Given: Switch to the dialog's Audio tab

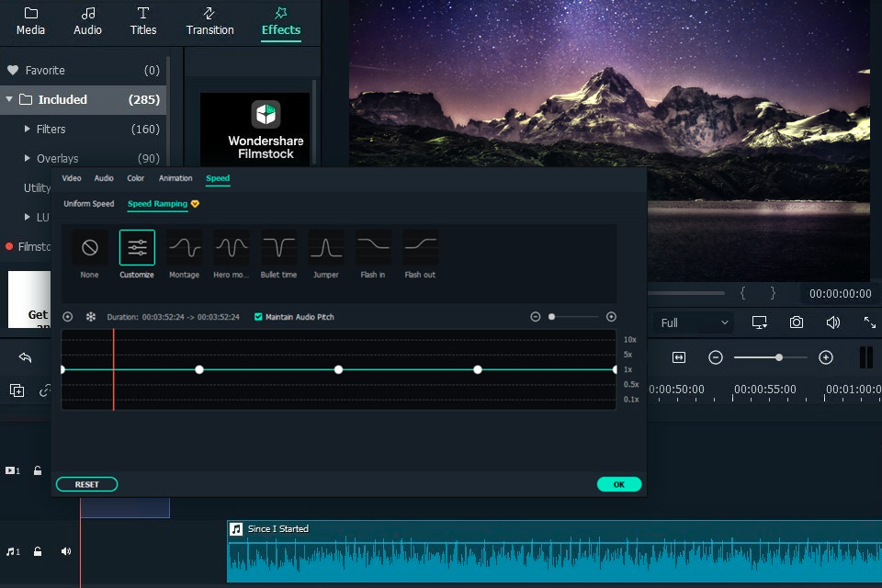Looking at the screenshot, I should point(104,178).
